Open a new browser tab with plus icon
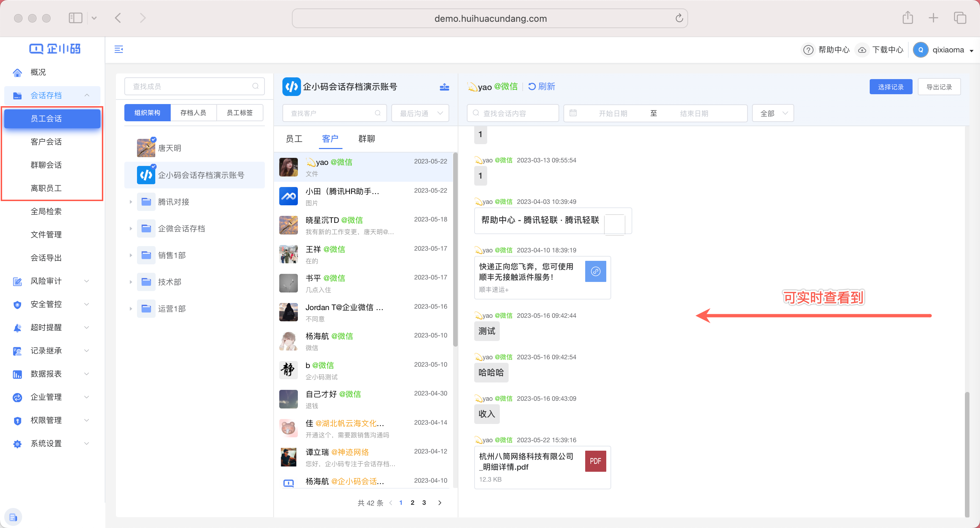 coord(933,18)
